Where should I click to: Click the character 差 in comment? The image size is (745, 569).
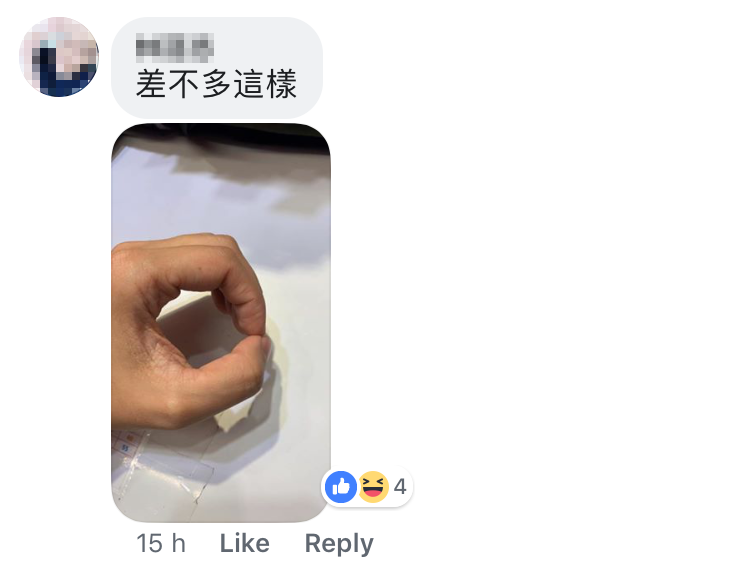(151, 84)
